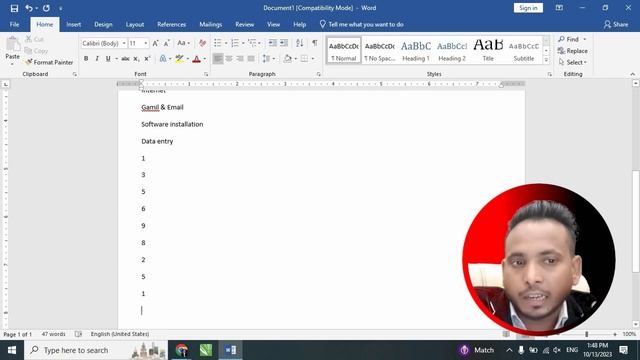Screen dimensions: 640x360
Task: Adjust the zoom slider in the status bar
Action: (587, 334)
